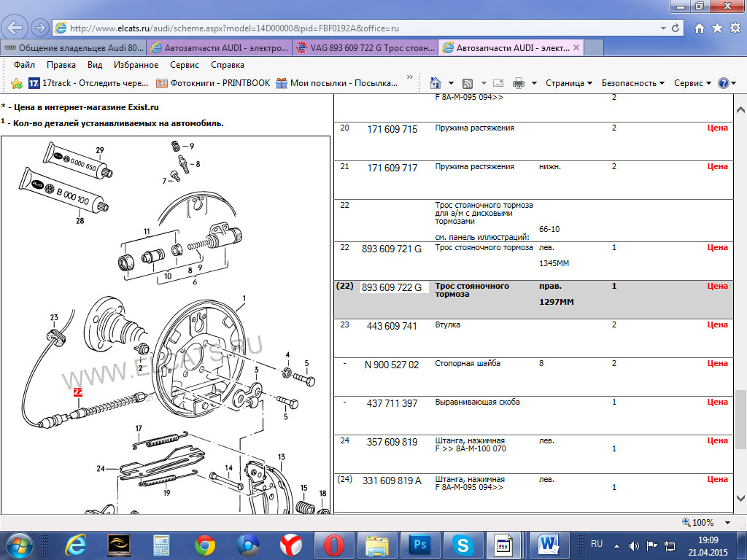Expand the RSS feeds dropdown arrow
The width and height of the screenshot is (747, 560).
(484, 83)
